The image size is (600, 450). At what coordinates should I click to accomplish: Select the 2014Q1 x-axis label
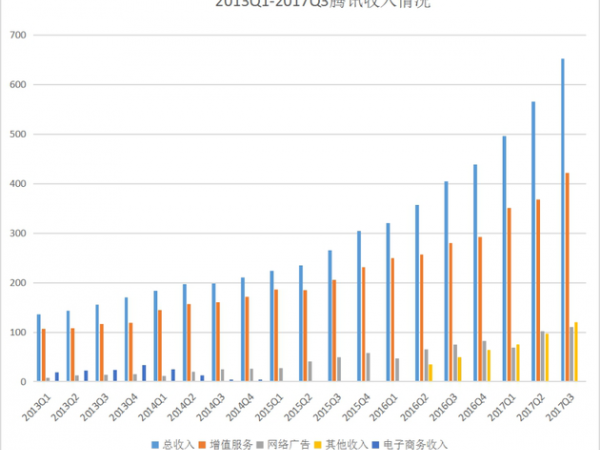pos(153,407)
